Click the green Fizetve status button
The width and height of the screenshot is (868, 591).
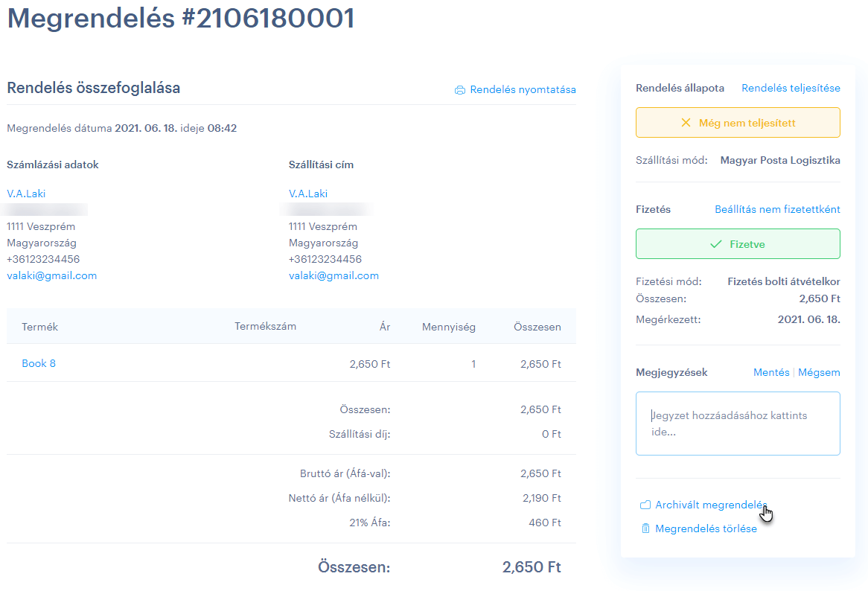[x=738, y=243]
